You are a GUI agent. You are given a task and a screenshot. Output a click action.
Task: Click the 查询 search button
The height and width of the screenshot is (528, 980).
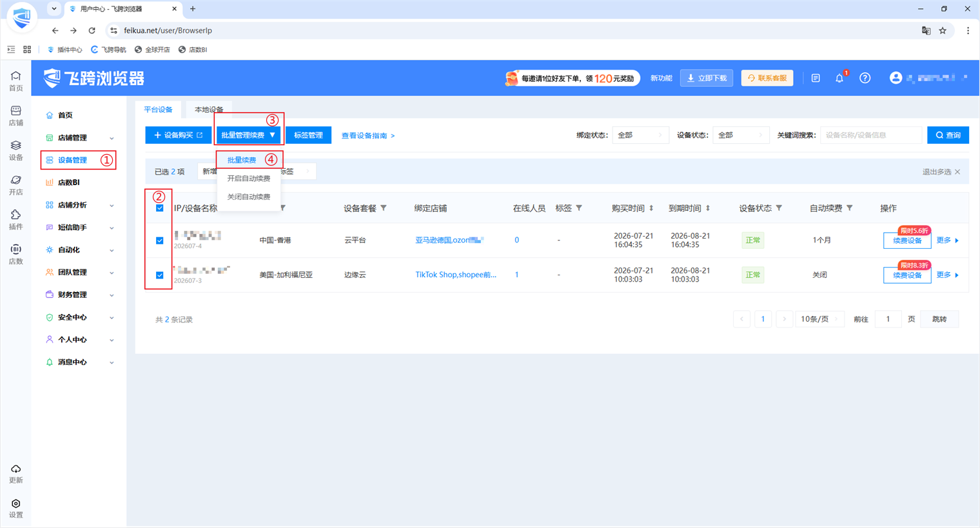[948, 135]
